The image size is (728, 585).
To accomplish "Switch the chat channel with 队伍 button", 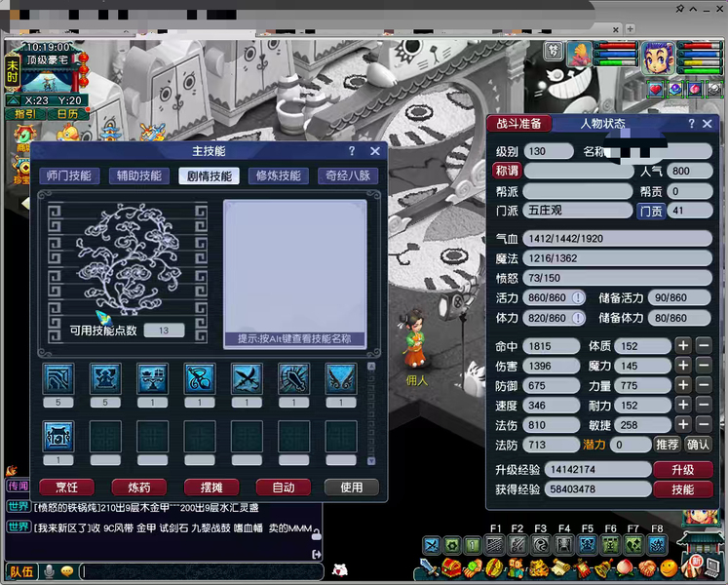I will pyautogui.click(x=21, y=571).
